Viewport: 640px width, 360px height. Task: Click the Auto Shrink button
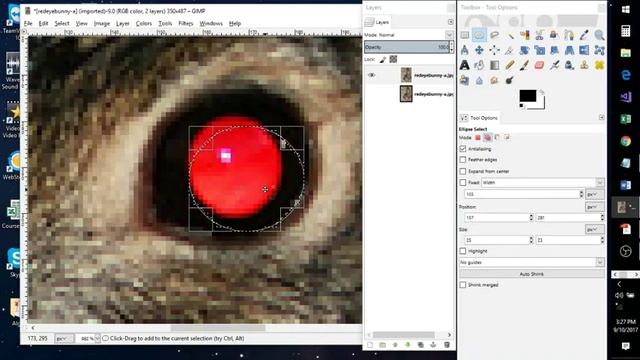point(532,274)
